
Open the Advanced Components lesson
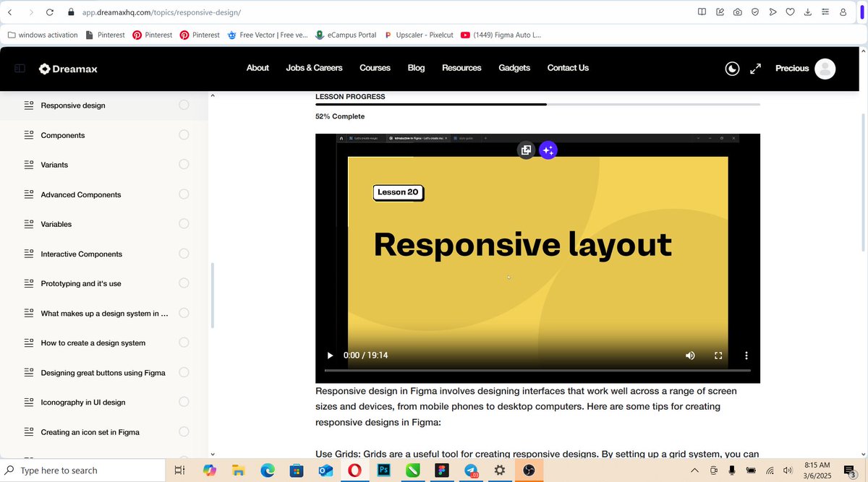point(81,194)
